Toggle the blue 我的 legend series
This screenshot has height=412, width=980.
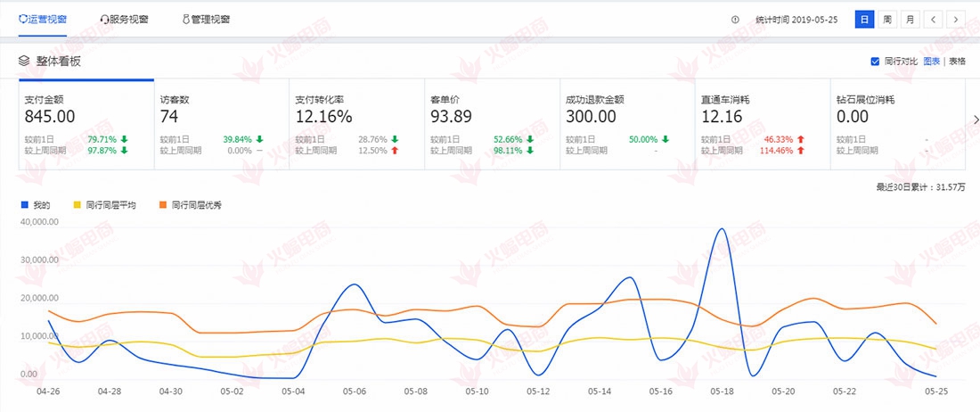pos(36,205)
